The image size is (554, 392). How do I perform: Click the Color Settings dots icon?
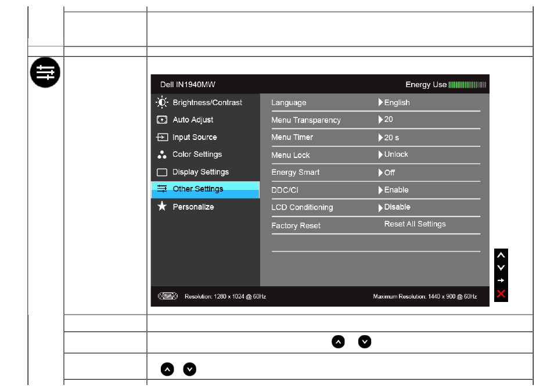tap(162, 154)
